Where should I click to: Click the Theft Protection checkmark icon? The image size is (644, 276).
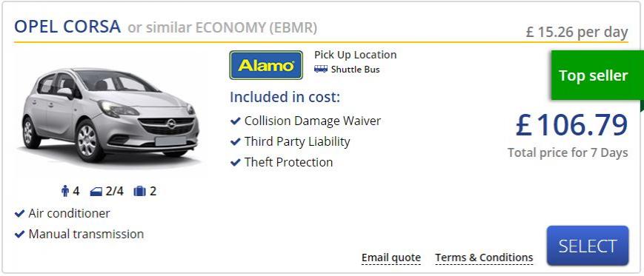[x=236, y=162]
